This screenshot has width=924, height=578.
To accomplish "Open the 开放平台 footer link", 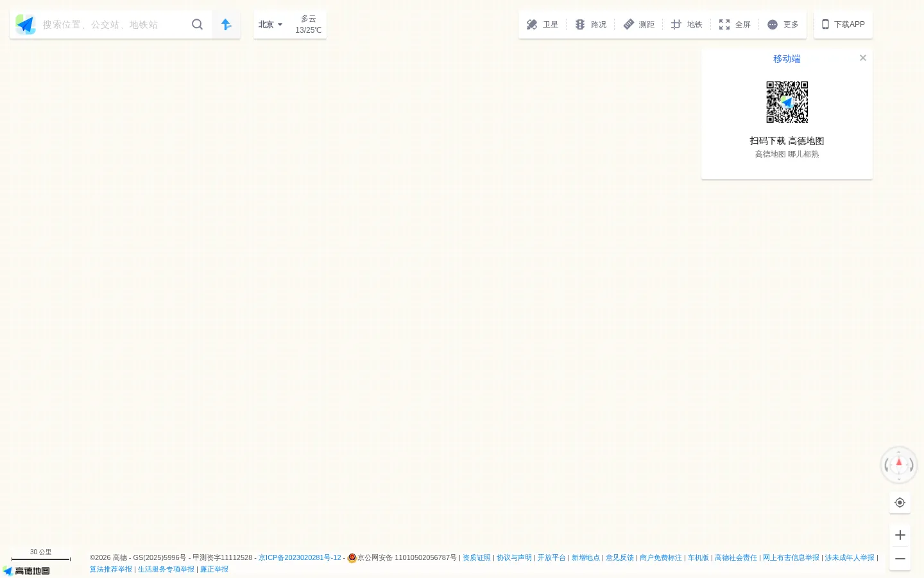I will [x=552, y=557].
